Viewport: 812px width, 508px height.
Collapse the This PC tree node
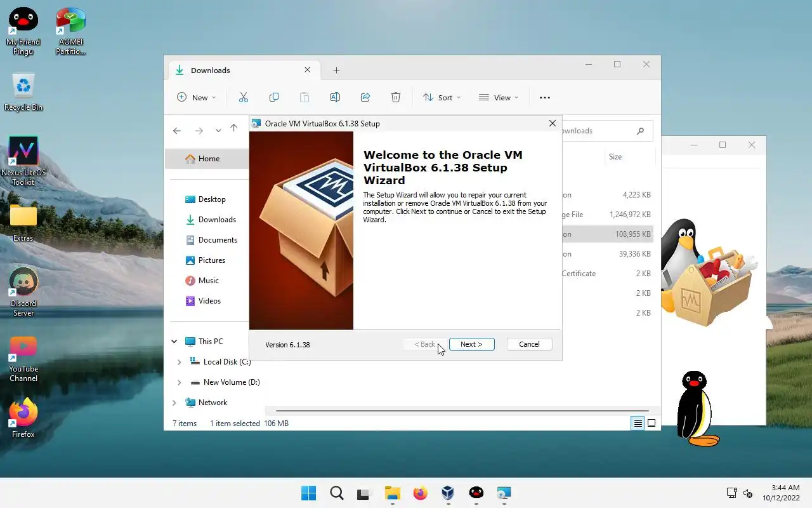174,342
